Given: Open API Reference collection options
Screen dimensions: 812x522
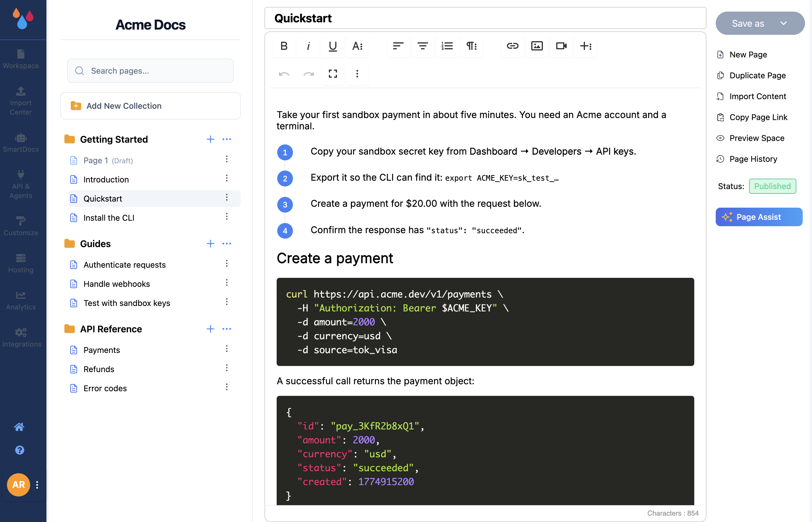Looking at the screenshot, I should click(227, 329).
